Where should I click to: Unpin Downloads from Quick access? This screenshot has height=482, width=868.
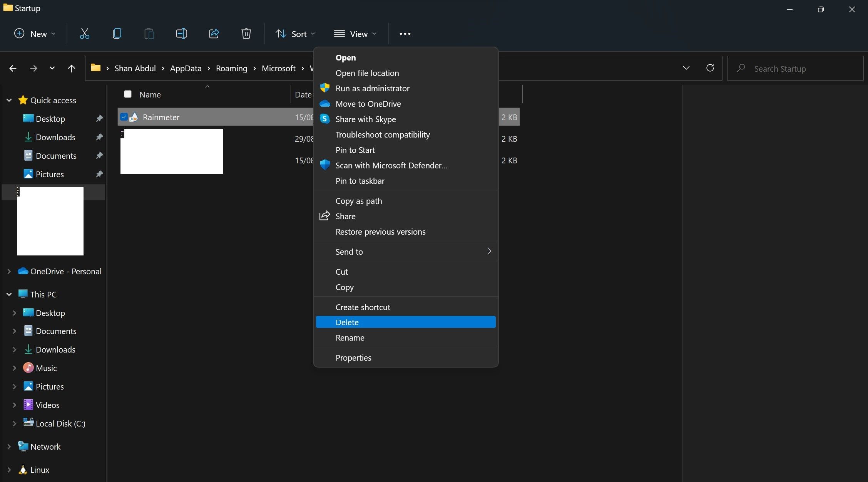[99, 137]
